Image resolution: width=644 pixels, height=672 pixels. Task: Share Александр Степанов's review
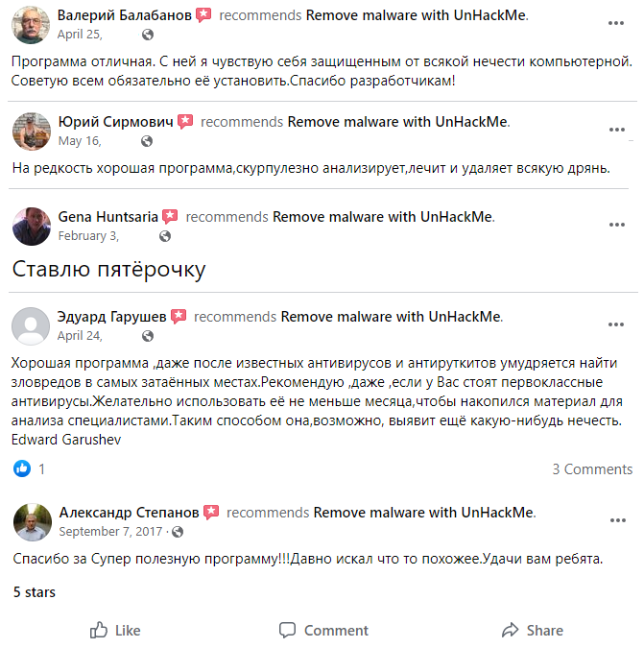point(532,631)
